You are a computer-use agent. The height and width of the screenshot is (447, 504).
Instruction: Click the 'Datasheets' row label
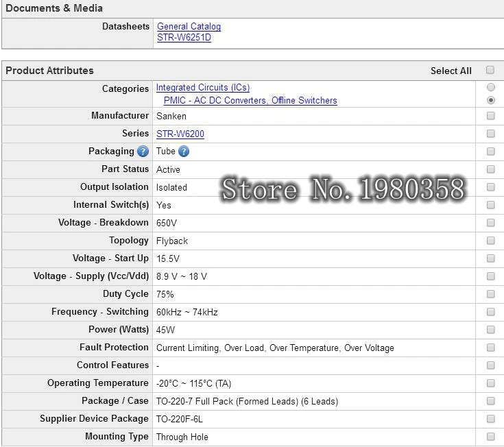[x=125, y=26]
